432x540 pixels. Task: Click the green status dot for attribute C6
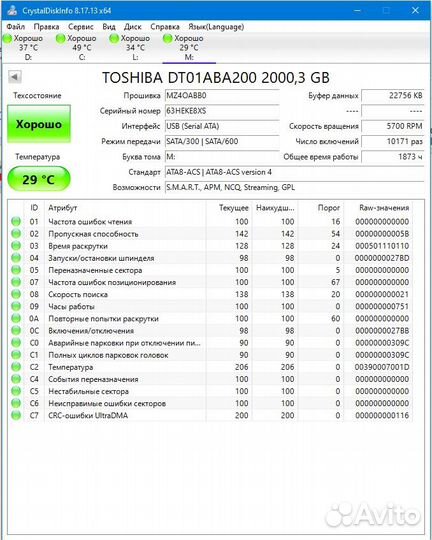[16, 403]
